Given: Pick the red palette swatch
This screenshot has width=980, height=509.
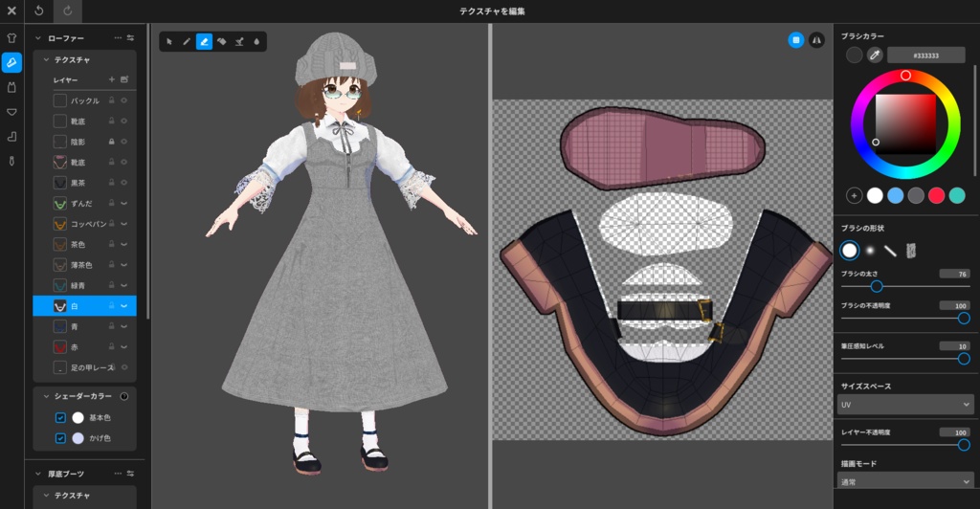Looking at the screenshot, I should pyautogui.click(x=936, y=195).
